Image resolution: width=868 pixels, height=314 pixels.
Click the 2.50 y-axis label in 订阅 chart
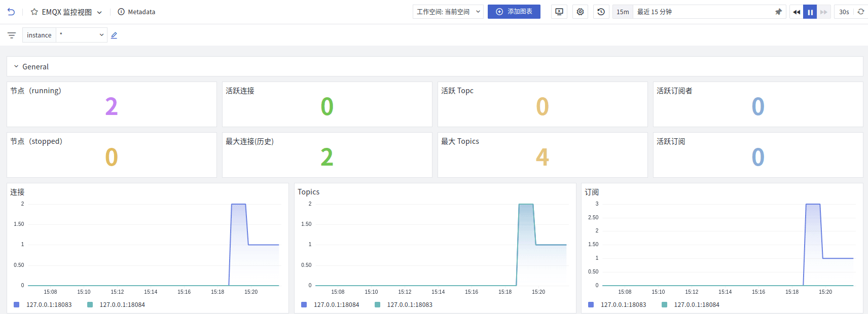[593, 217]
